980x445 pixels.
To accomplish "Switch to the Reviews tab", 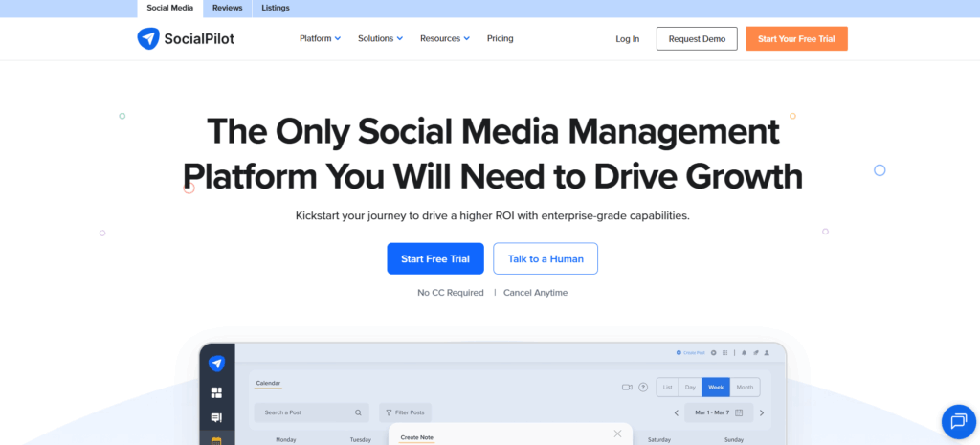I will [x=228, y=8].
